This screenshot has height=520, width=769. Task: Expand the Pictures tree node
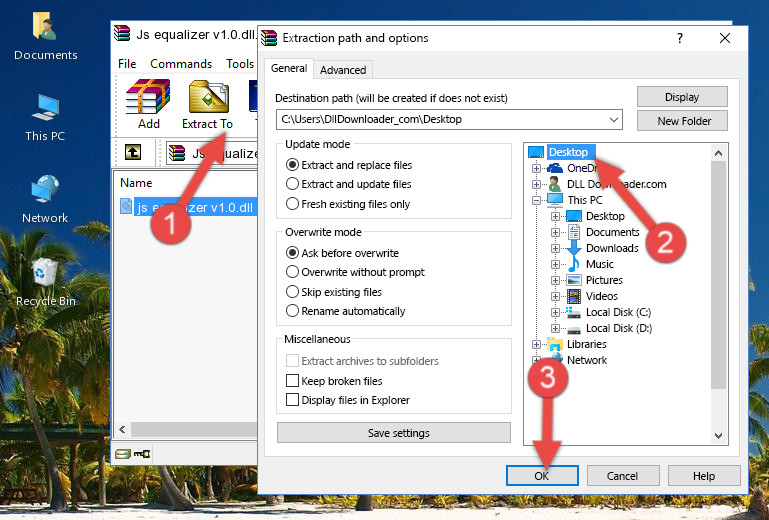coord(555,280)
